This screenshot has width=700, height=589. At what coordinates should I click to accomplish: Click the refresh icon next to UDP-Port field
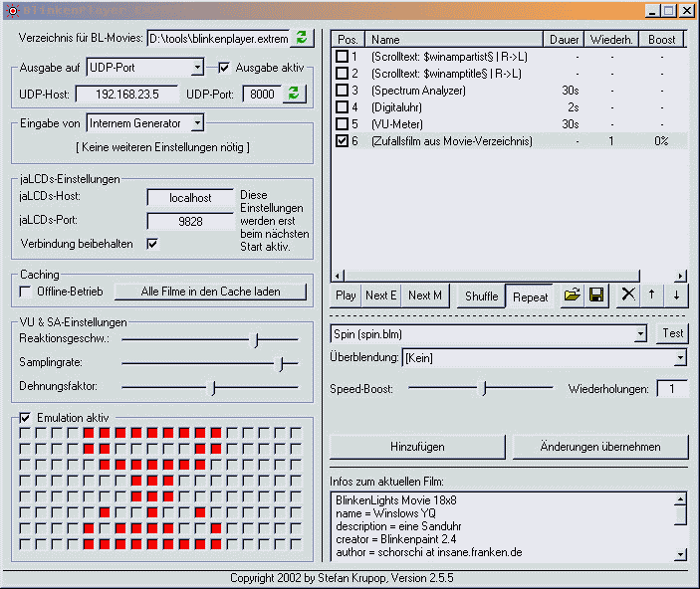[x=293, y=94]
